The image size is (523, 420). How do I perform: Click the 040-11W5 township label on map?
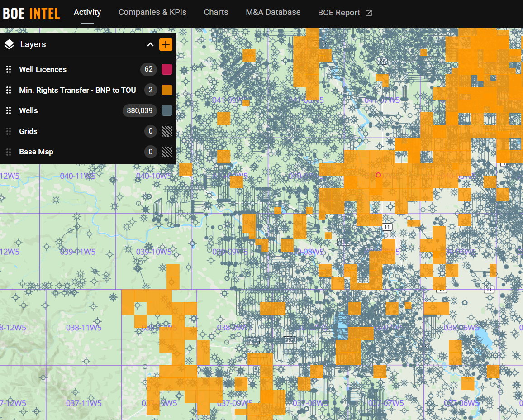pos(78,176)
